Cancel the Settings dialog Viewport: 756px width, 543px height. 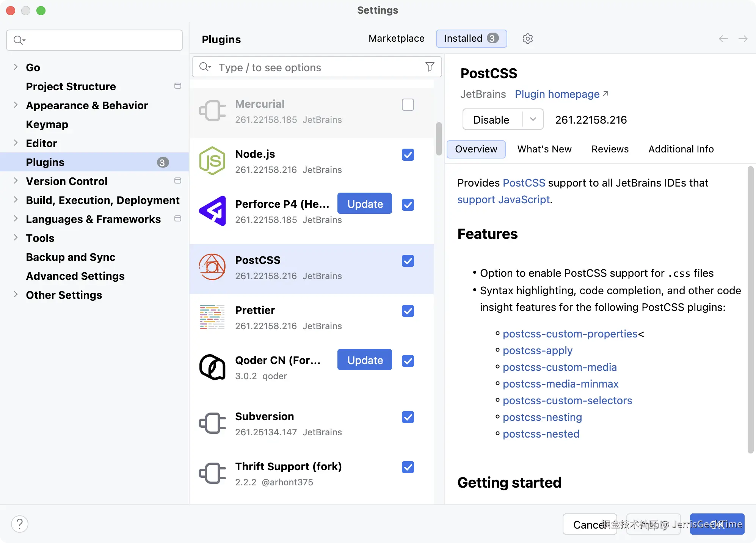590,524
